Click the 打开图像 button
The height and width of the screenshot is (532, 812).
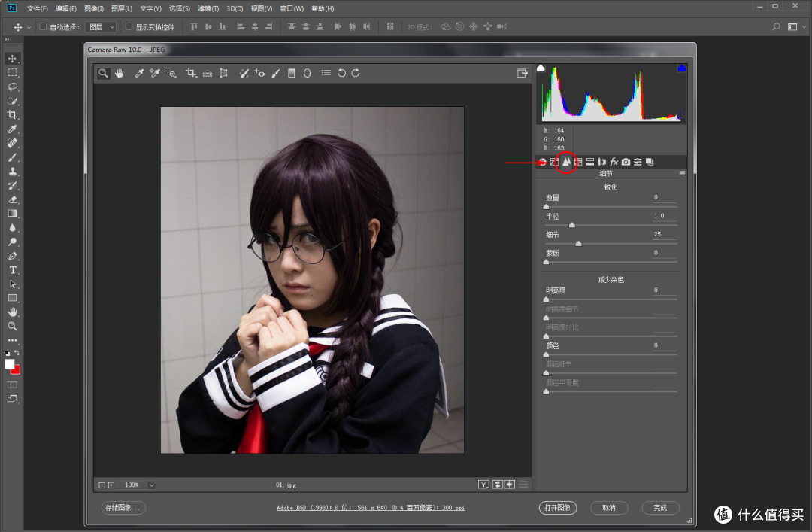click(558, 508)
